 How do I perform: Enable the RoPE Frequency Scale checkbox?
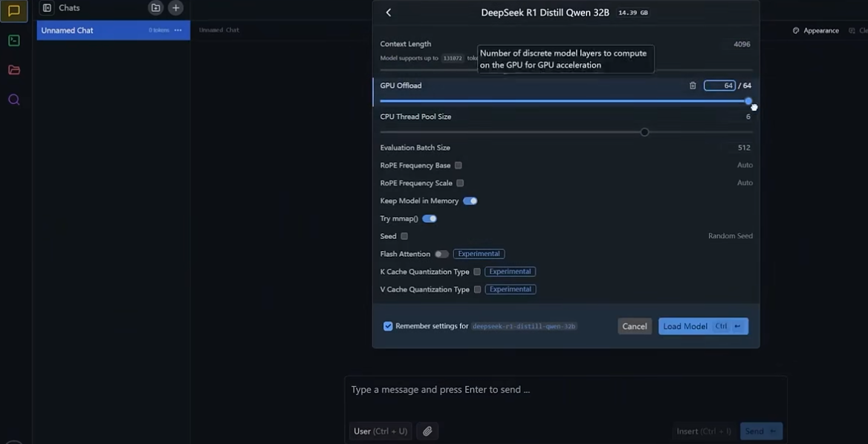point(460,183)
